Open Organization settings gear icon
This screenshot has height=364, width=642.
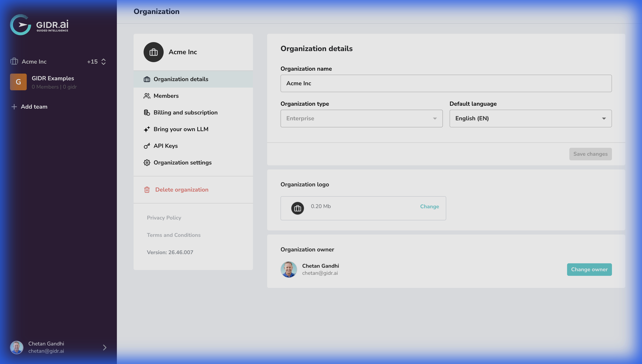click(147, 162)
